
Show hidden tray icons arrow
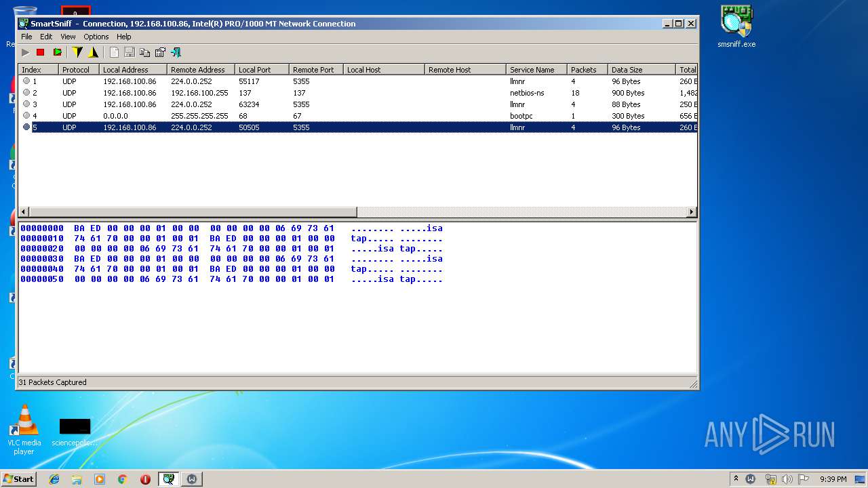[x=736, y=479]
